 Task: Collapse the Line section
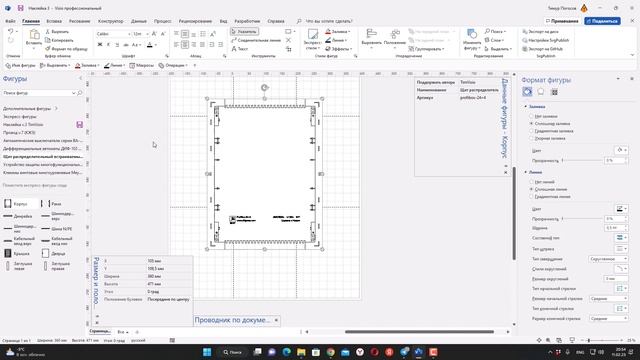coord(526,172)
